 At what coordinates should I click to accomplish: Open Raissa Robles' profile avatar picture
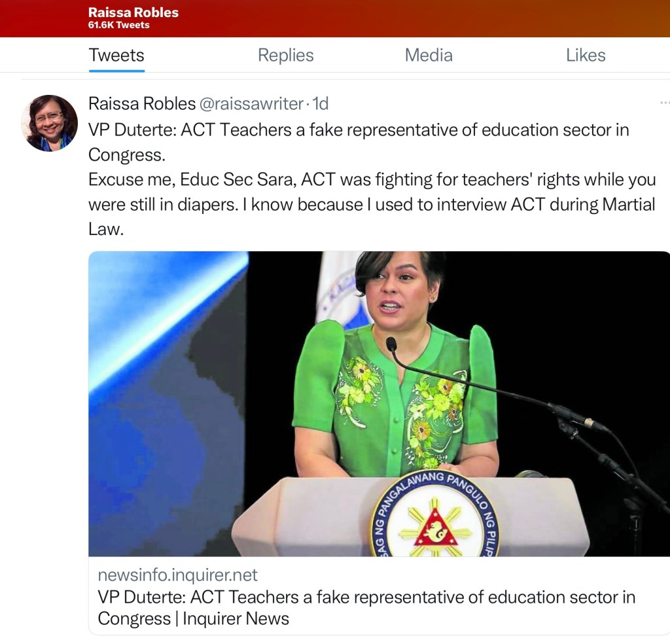click(x=50, y=123)
